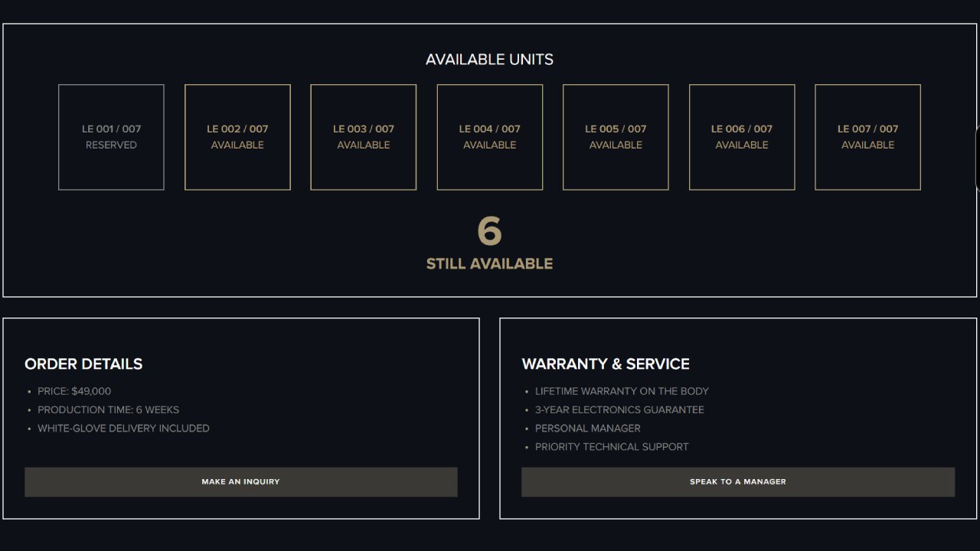The image size is (980, 551).
Task: Click the large number 6 counter
Action: 489,231
